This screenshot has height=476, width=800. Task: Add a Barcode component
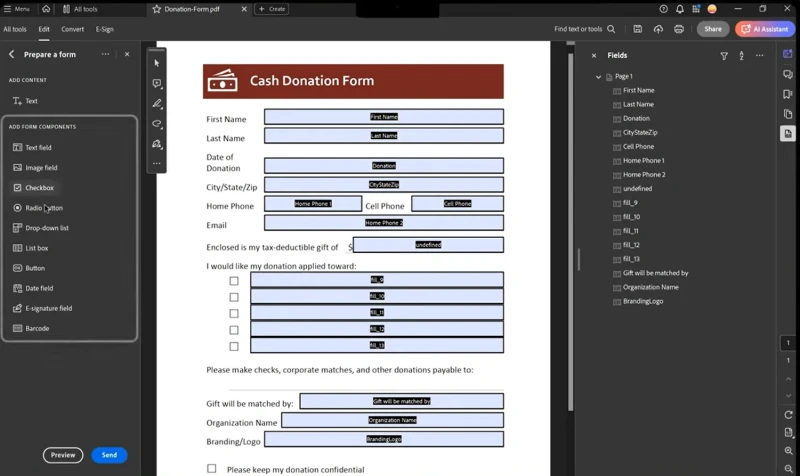pyautogui.click(x=31, y=329)
